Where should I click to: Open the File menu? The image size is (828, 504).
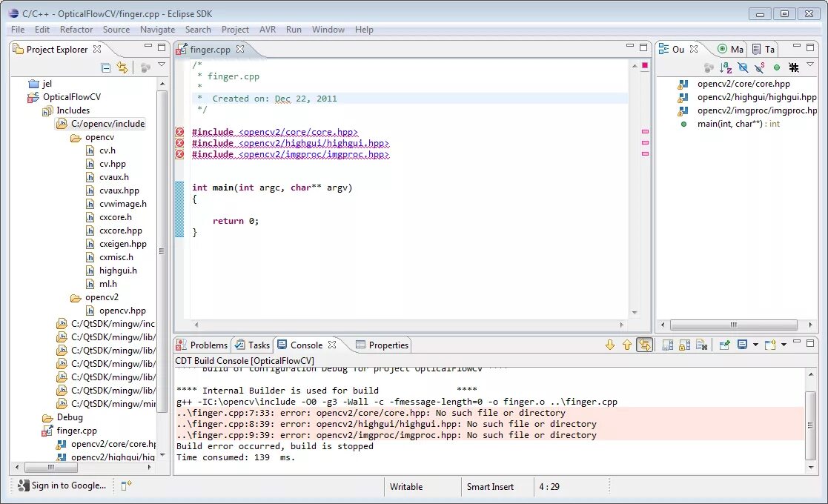click(x=18, y=30)
